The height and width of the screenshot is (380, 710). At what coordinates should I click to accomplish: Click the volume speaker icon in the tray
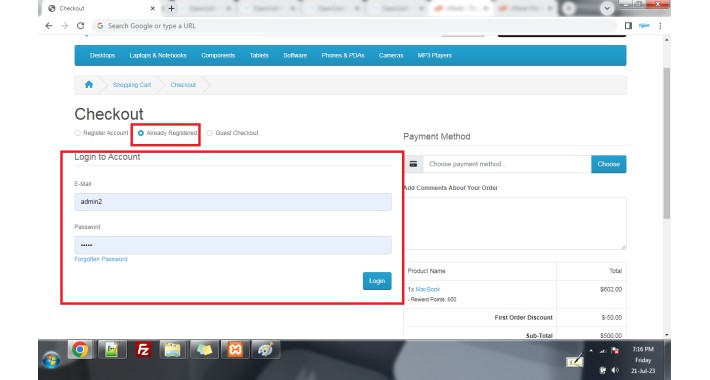coord(615,370)
